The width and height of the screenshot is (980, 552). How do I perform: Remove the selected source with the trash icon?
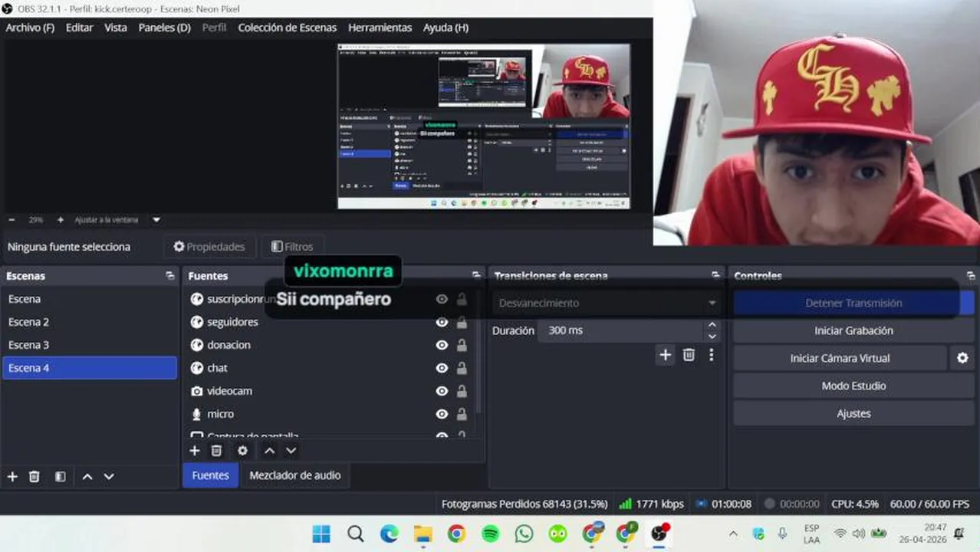coord(216,451)
